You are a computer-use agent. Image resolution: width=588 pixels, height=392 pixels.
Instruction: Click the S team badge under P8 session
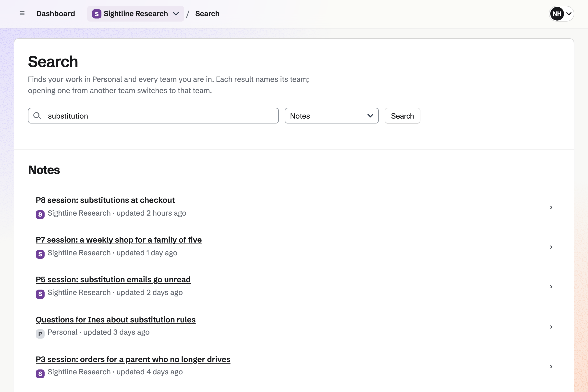40,215
